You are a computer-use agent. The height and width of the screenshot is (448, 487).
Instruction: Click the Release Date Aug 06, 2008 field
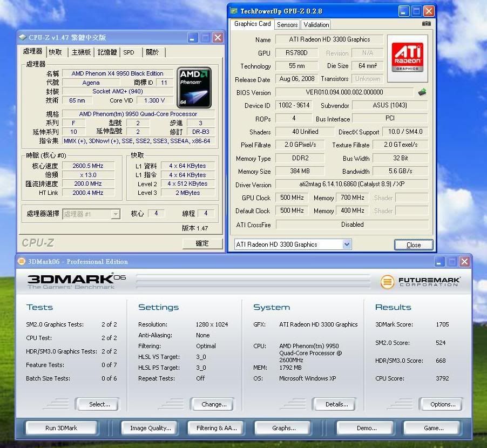296,79
